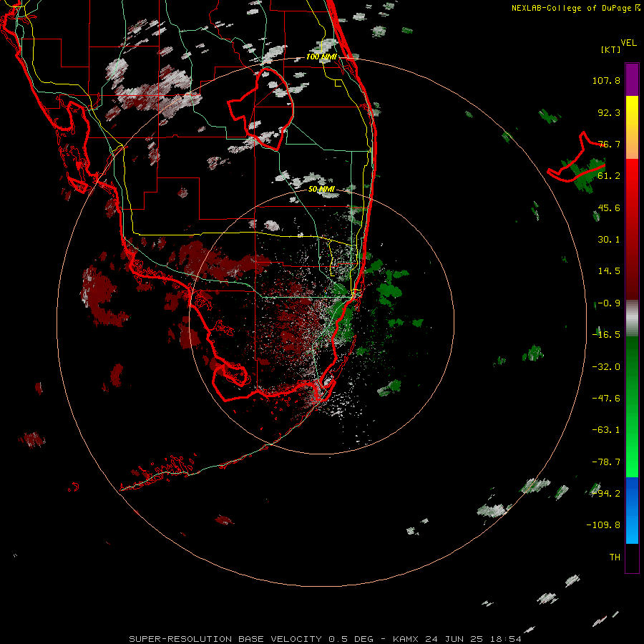Image resolution: width=644 pixels, height=644 pixels.
Task: Click the 50 NMI range ring label
Action: point(321,190)
